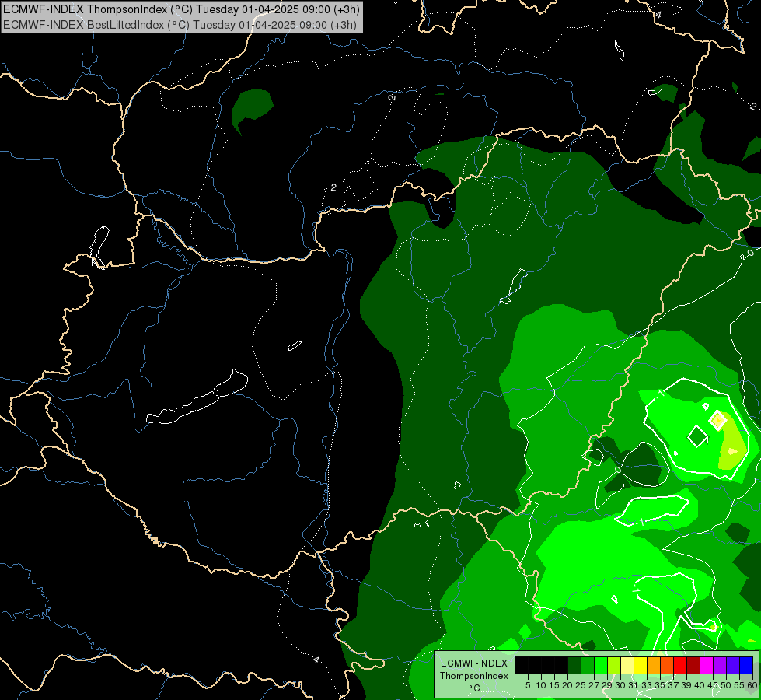
Task: Select the indigo 50–55 legend swatch
Action: pos(733,665)
